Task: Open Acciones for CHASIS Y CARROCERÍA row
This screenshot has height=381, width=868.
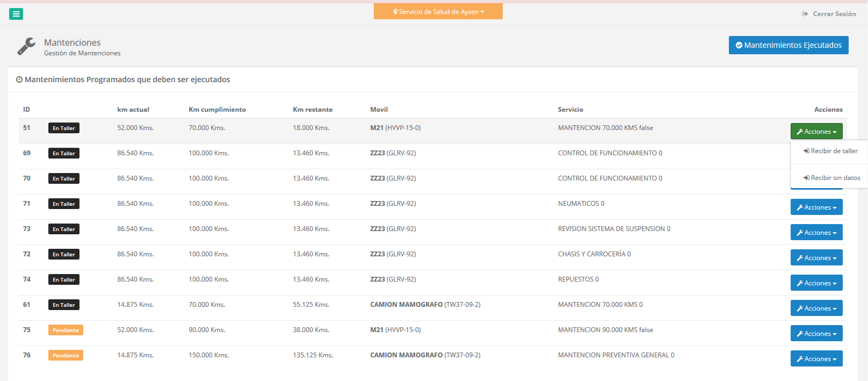Action: 816,258
